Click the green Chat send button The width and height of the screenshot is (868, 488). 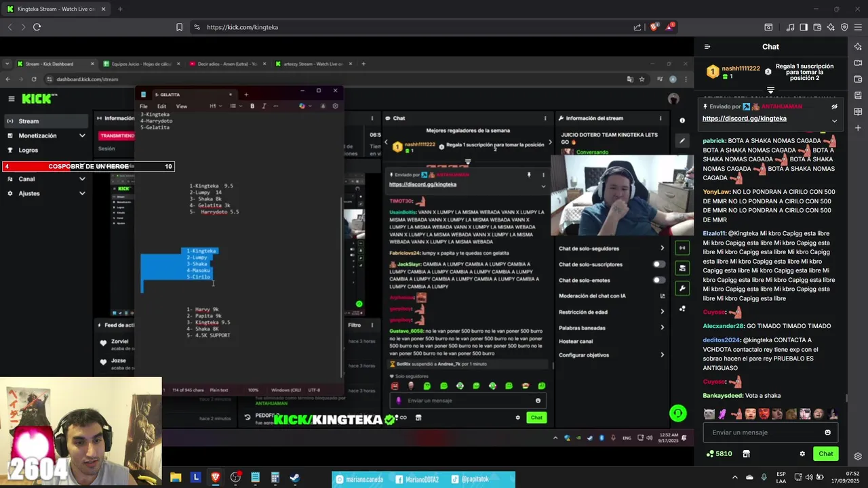click(x=825, y=453)
